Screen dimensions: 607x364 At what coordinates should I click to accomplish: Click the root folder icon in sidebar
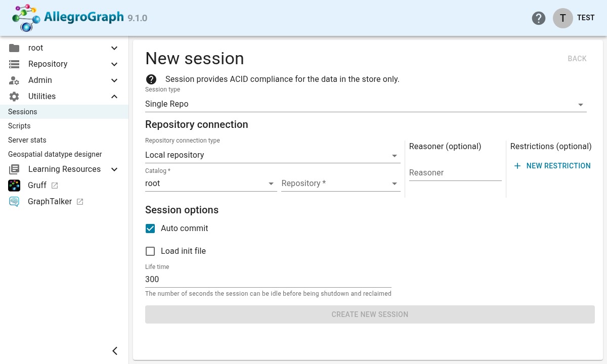[x=14, y=48]
